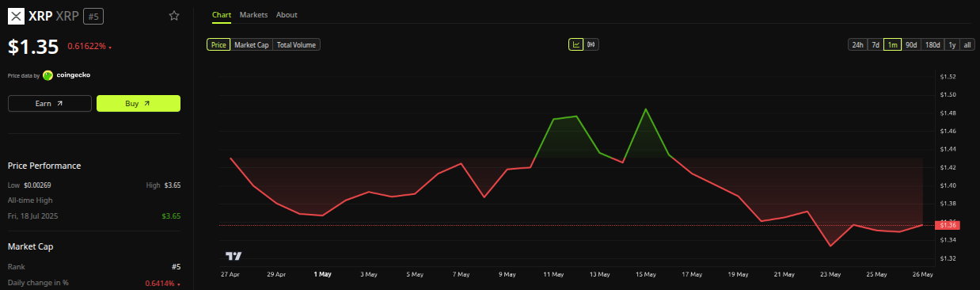
Task: Click the 26 May date on axis
Action: [922, 274]
